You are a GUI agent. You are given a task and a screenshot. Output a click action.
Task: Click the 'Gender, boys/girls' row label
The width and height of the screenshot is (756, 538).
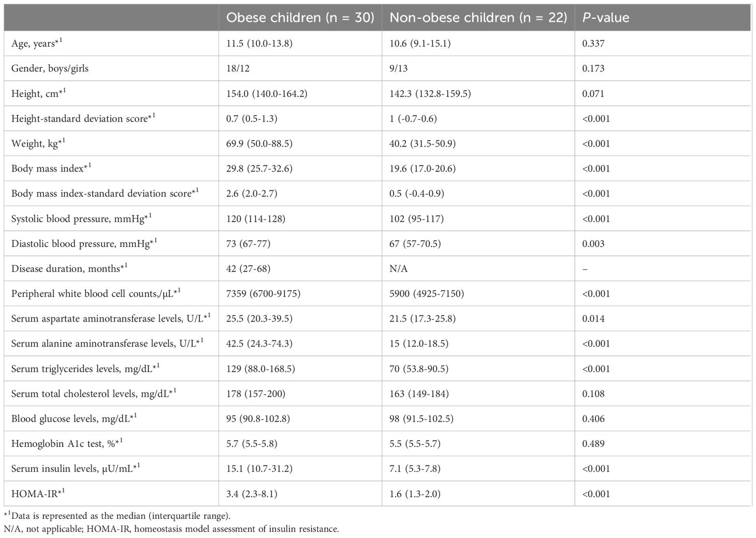coord(50,68)
